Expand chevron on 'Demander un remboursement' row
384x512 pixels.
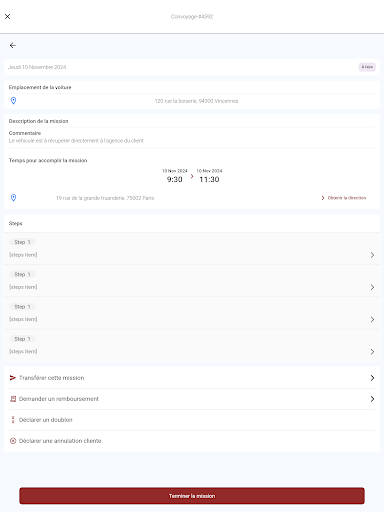click(372, 399)
